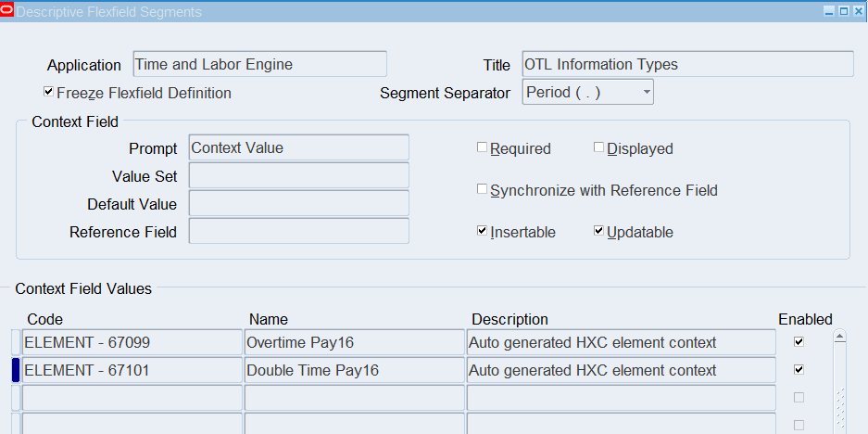Screen dimensions: 868x434
Task: Minimize the Descriptive Flexfield Segments window
Action: tap(829, 11)
